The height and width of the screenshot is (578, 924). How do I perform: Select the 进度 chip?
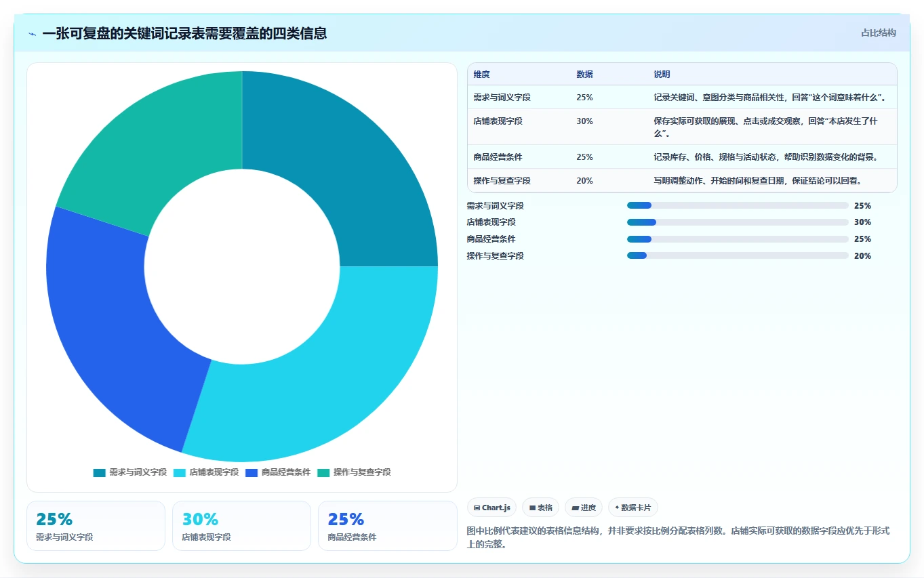coord(584,508)
